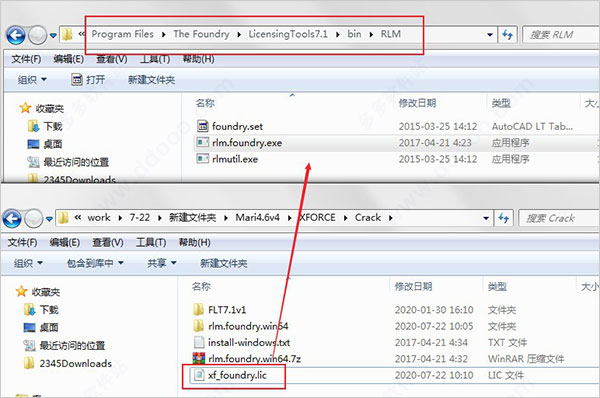
Task: Select XFORCE breadcrumb segment
Action: click(317, 218)
